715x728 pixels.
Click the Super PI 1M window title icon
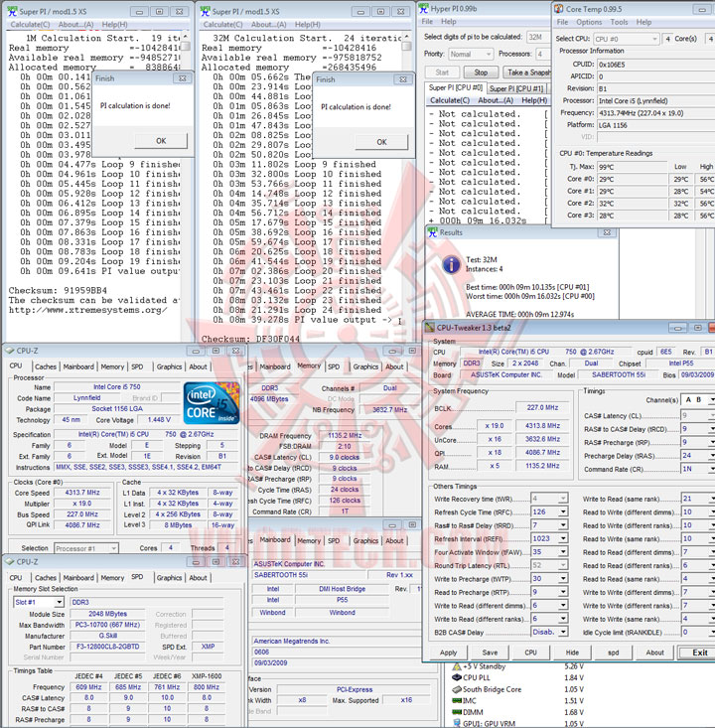pos(13,11)
